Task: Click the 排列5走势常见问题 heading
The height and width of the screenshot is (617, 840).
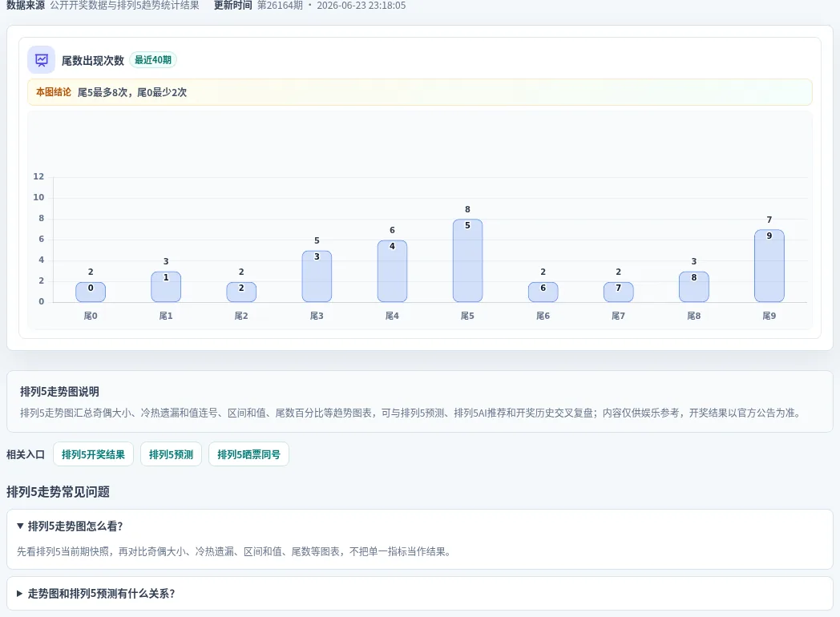Action: (x=58, y=492)
